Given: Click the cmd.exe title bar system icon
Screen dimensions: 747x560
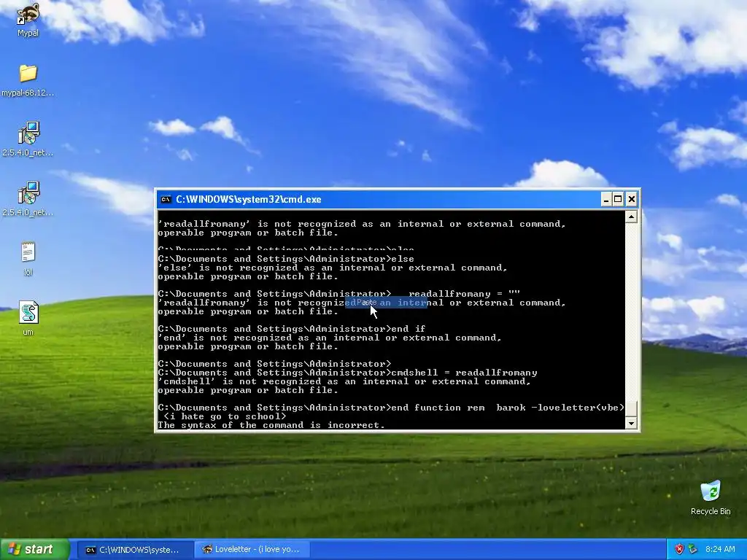Looking at the screenshot, I should pyautogui.click(x=166, y=200).
